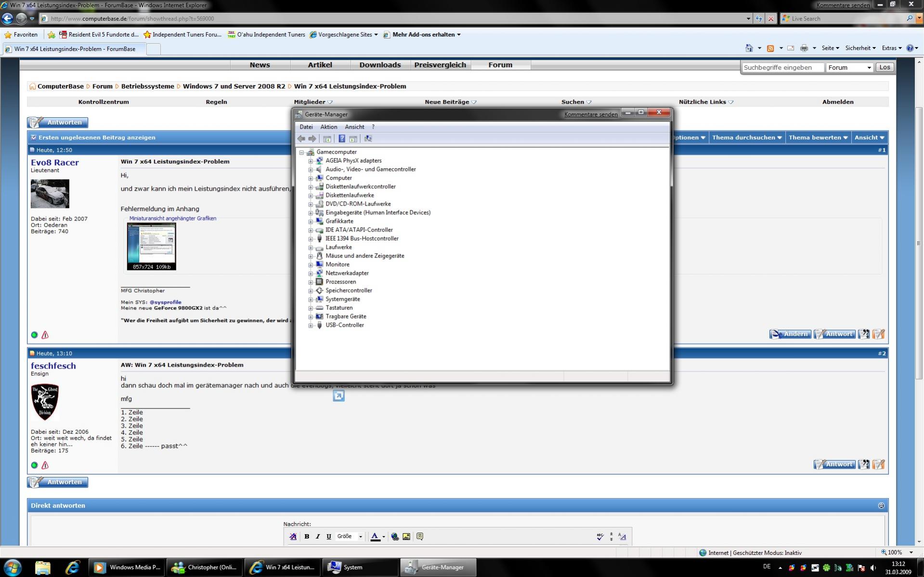Report Evo8 Racer's post with warning icon
This screenshot has height=577, width=924.
45,335
